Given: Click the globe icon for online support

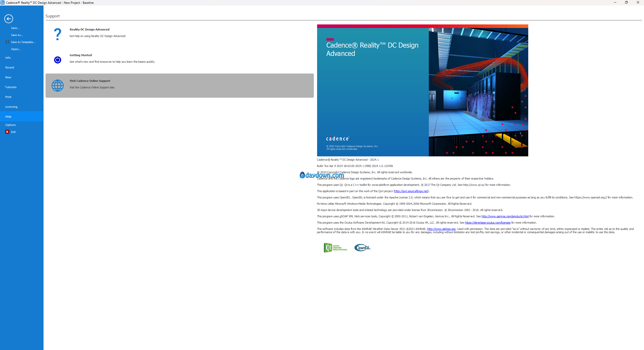Looking at the screenshot, I should pyautogui.click(x=58, y=86).
